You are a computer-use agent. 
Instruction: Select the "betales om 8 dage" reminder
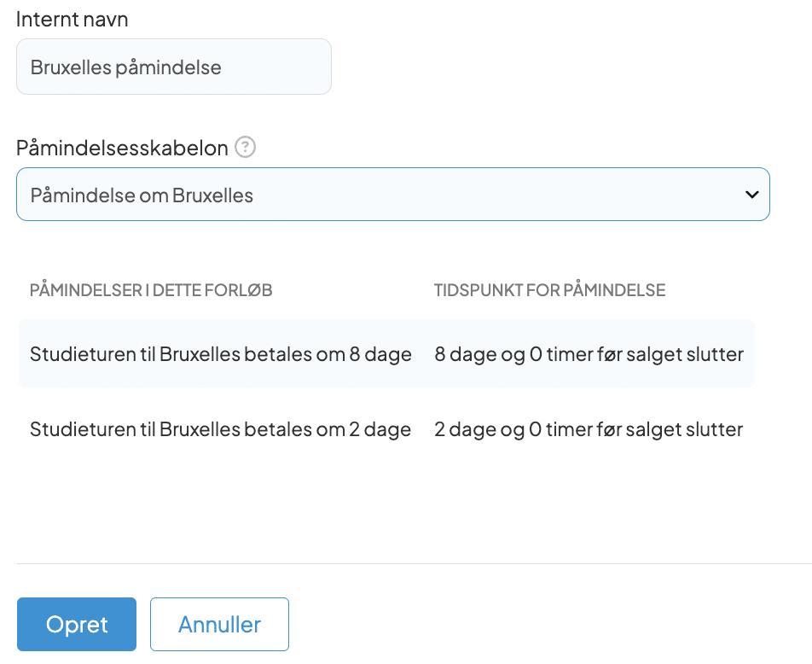click(x=220, y=354)
